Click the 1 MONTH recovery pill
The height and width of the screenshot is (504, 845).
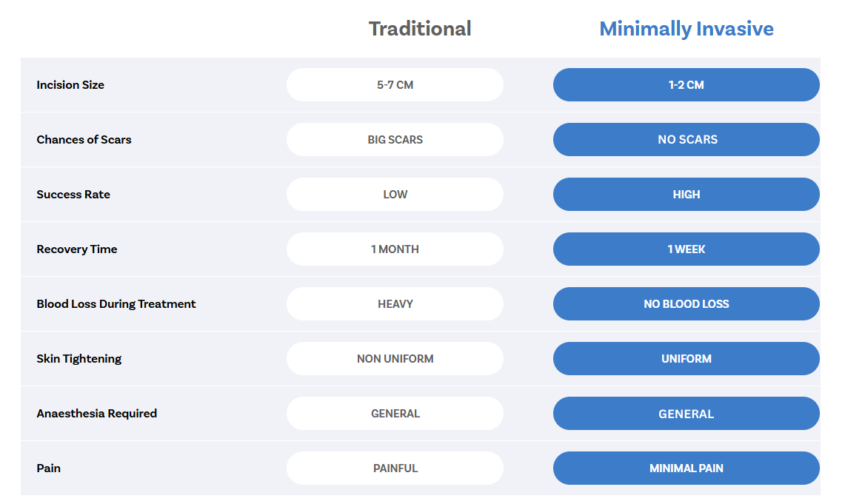point(395,249)
